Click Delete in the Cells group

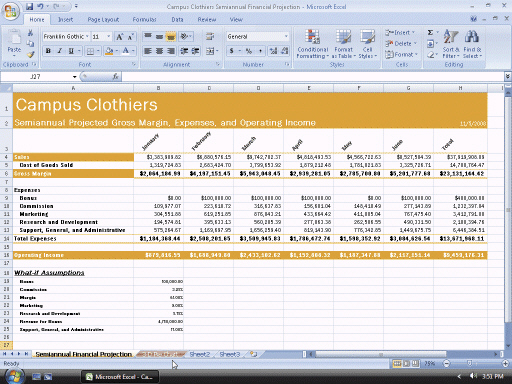401,44
